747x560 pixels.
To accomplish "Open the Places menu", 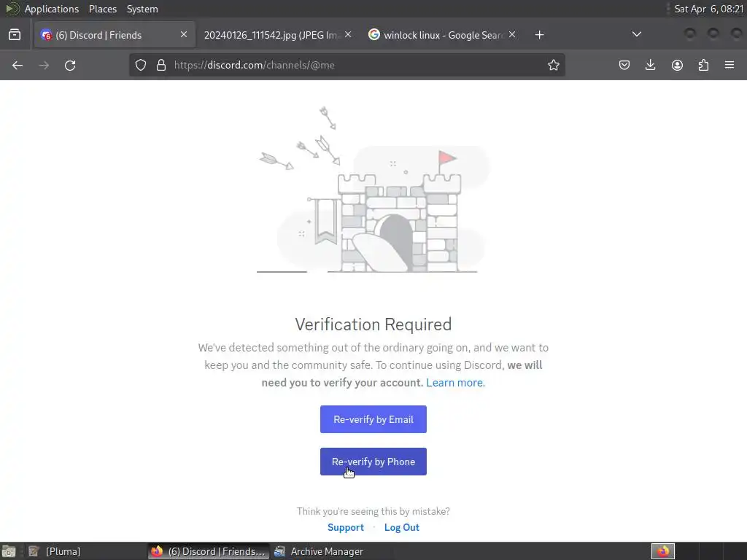I will click(102, 9).
